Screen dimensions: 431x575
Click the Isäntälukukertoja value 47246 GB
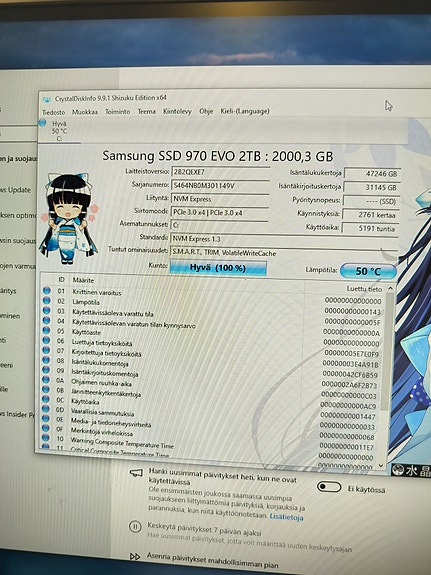click(x=372, y=173)
